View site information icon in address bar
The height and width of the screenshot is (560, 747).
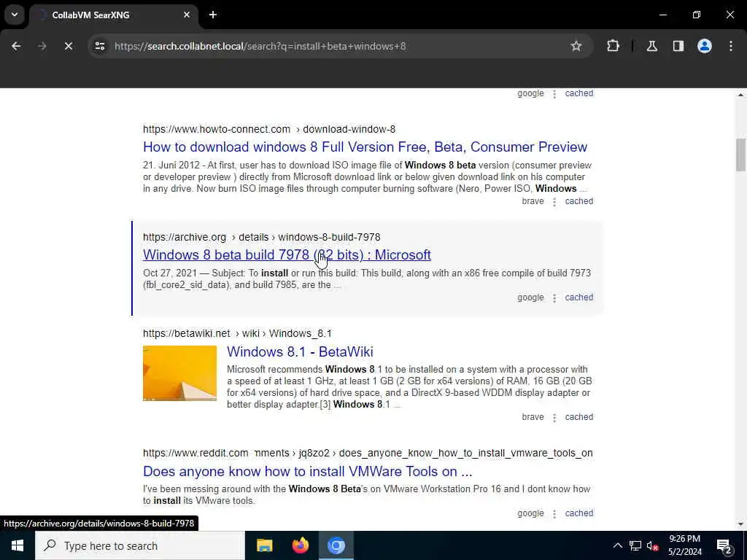click(99, 46)
